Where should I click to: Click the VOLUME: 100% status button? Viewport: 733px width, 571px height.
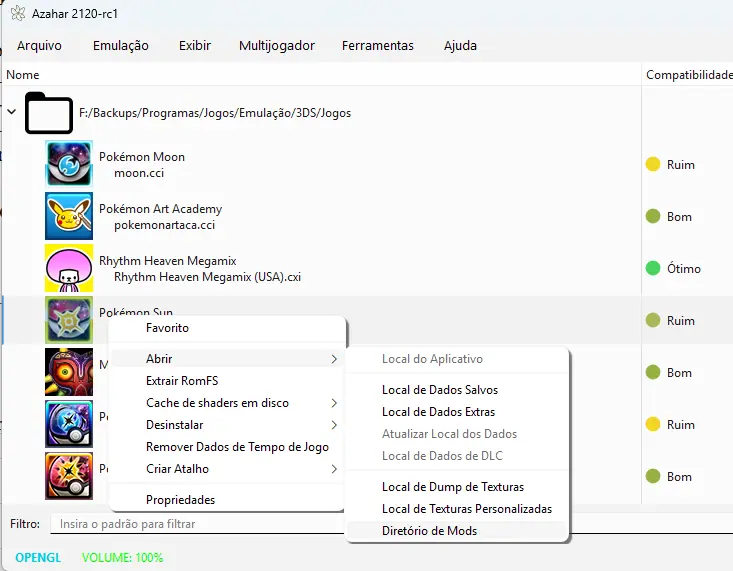pyautogui.click(x=122, y=557)
